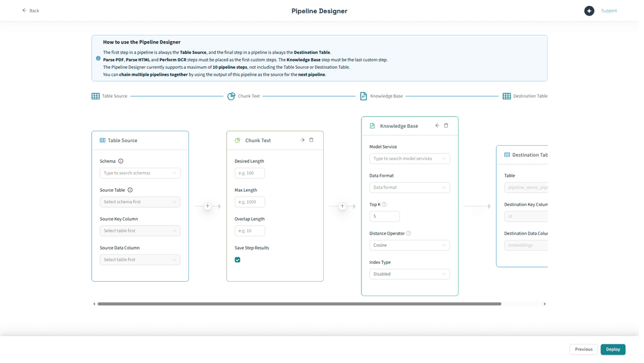Delete the Chunk Text step with trash icon
The width and height of the screenshot is (644, 363).
(x=311, y=140)
